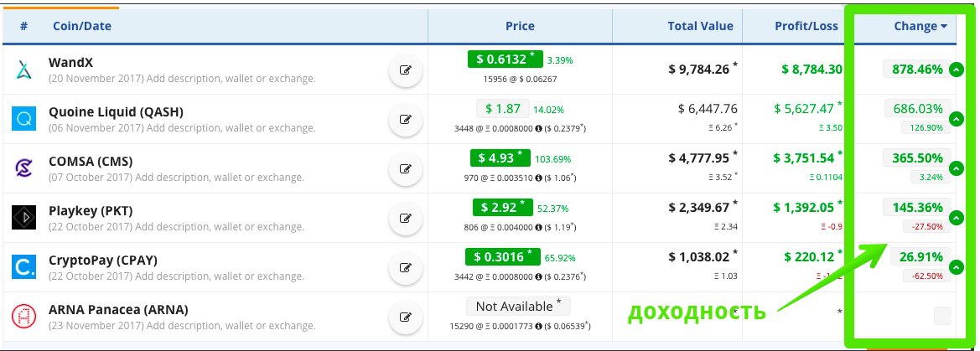Edit the Quoine Liquid (QASH) entry

406,119
